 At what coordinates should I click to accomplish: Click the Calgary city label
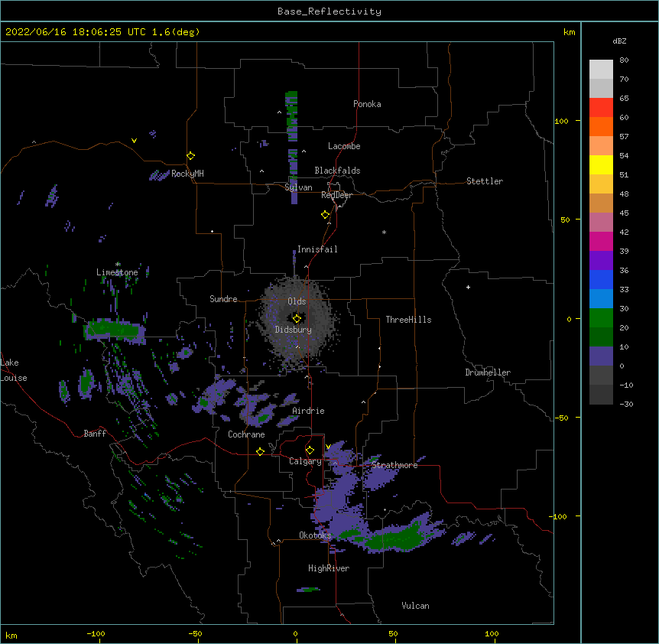(x=305, y=461)
